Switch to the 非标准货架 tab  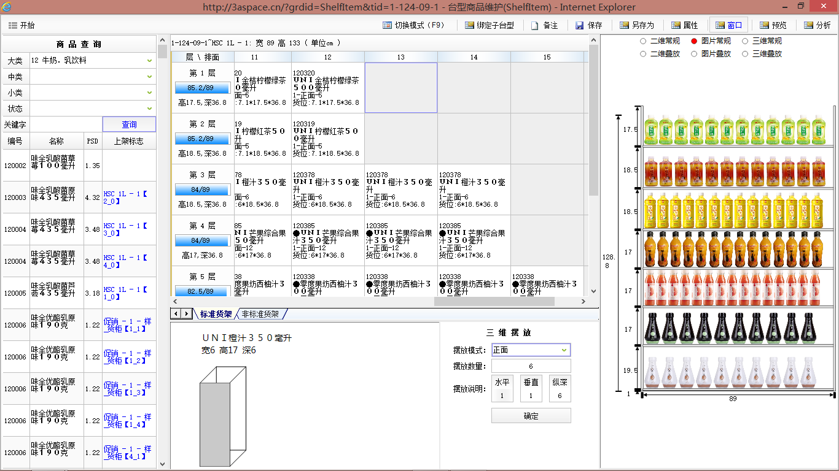pyautogui.click(x=260, y=314)
